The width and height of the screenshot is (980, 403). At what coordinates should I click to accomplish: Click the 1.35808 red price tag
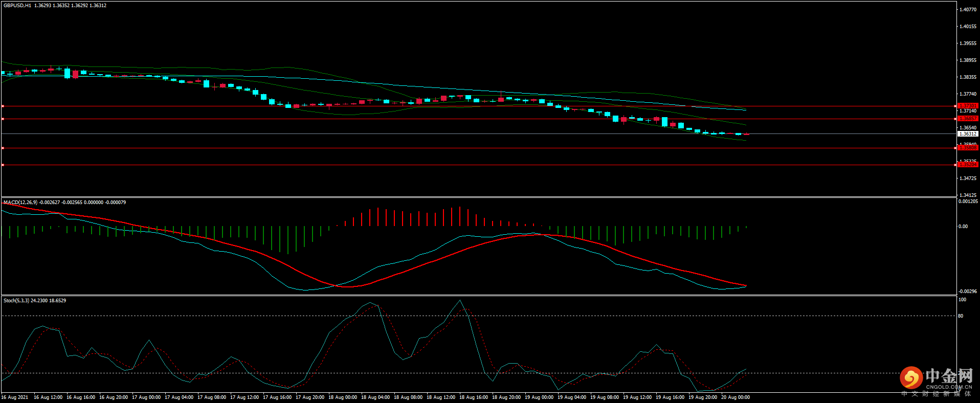[967, 148]
